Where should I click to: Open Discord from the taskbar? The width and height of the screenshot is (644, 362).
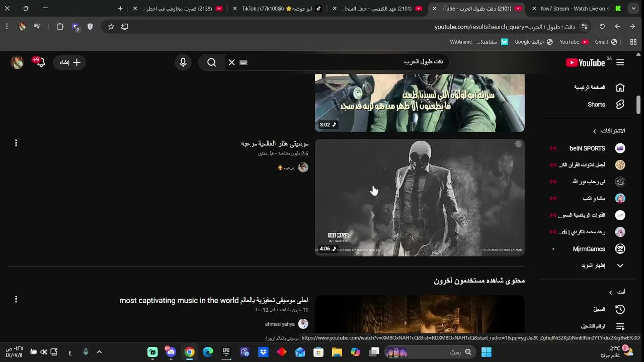[171, 352]
